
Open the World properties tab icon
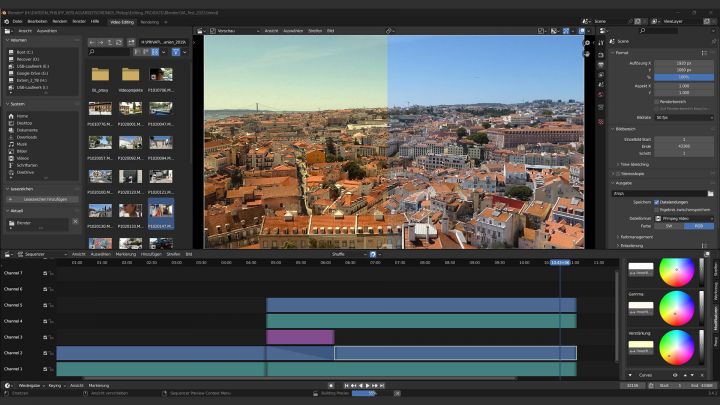point(601,94)
